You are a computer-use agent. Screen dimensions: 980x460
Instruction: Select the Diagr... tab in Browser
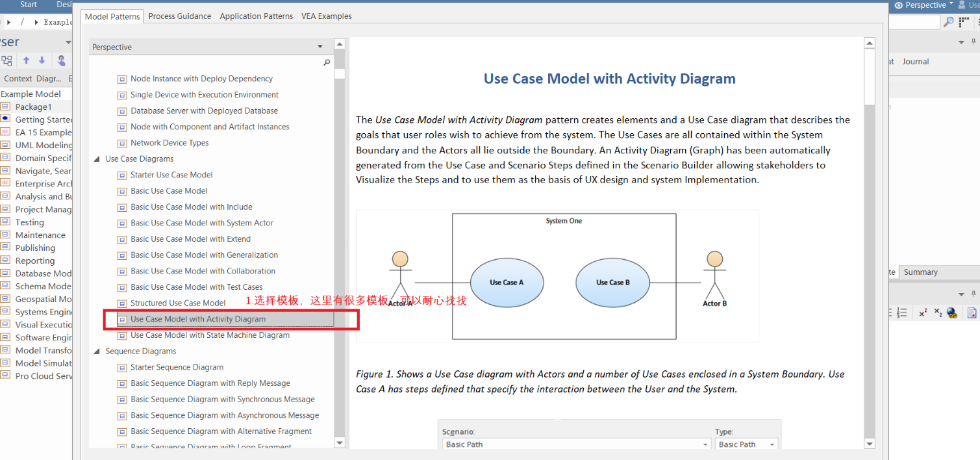click(x=49, y=79)
